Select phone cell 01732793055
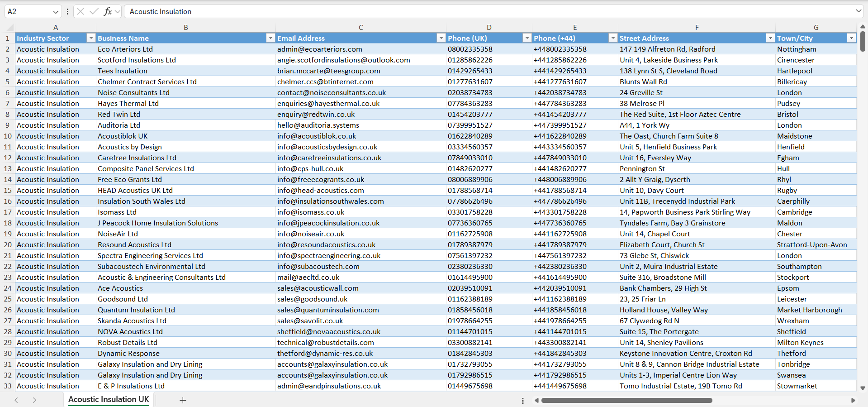Image resolution: width=868 pixels, height=407 pixels. tap(489, 364)
